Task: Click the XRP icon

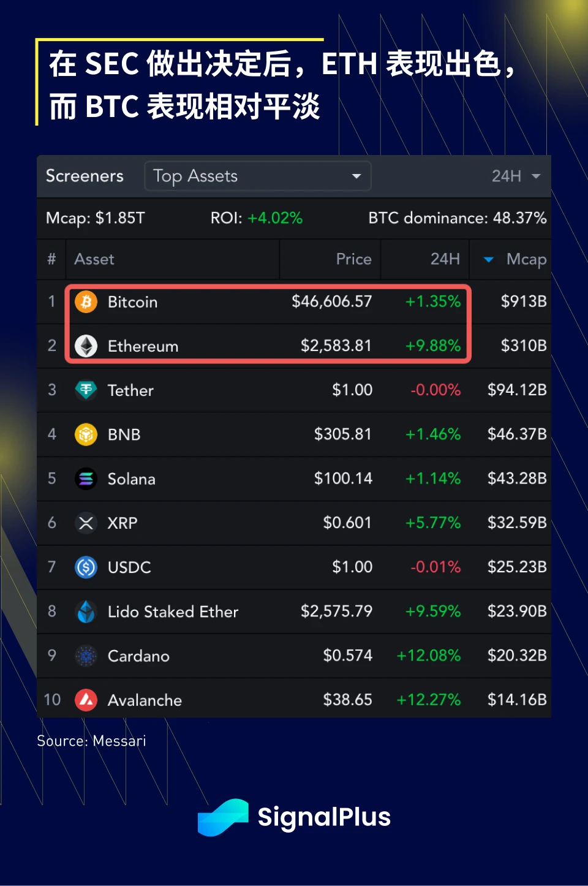Action: coord(86,523)
